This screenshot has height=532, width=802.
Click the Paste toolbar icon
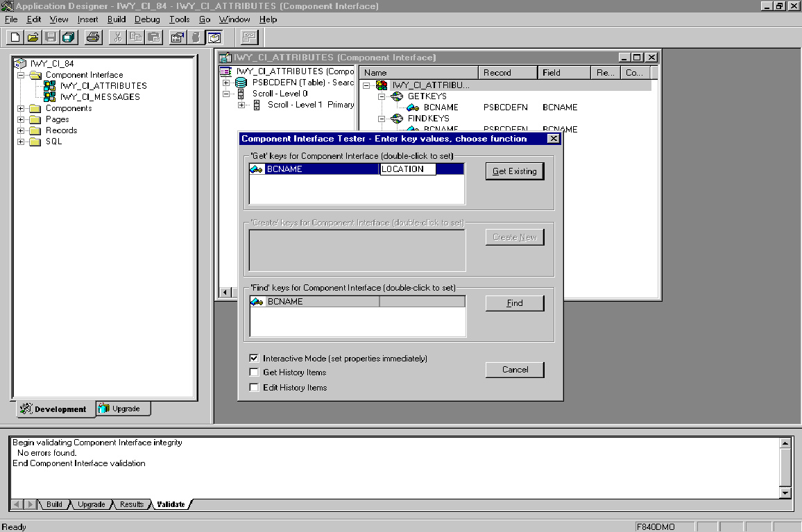(x=153, y=37)
